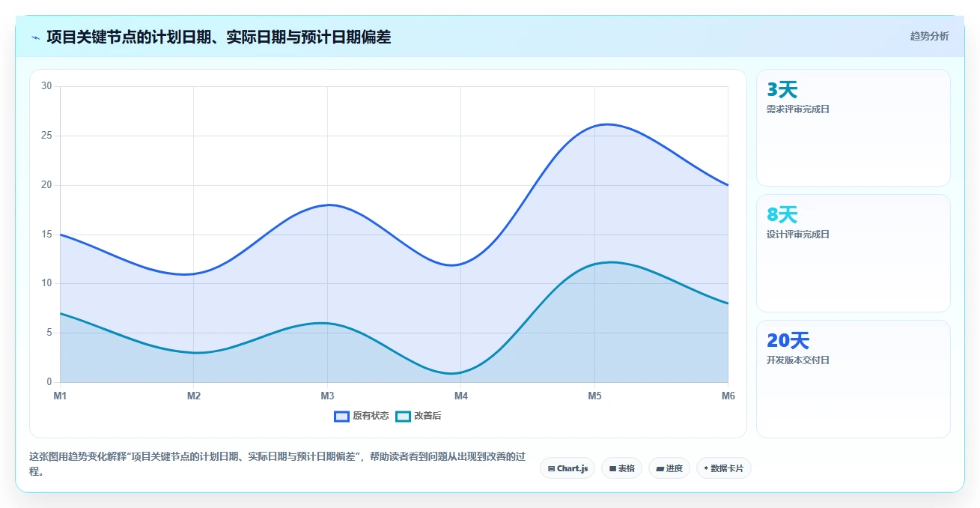Toggle the 原有状态 legend item

click(x=362, y=416)
